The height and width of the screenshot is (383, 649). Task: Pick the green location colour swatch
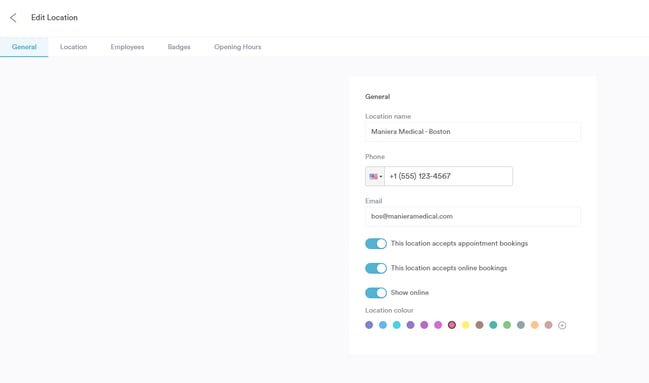[507, 325]
